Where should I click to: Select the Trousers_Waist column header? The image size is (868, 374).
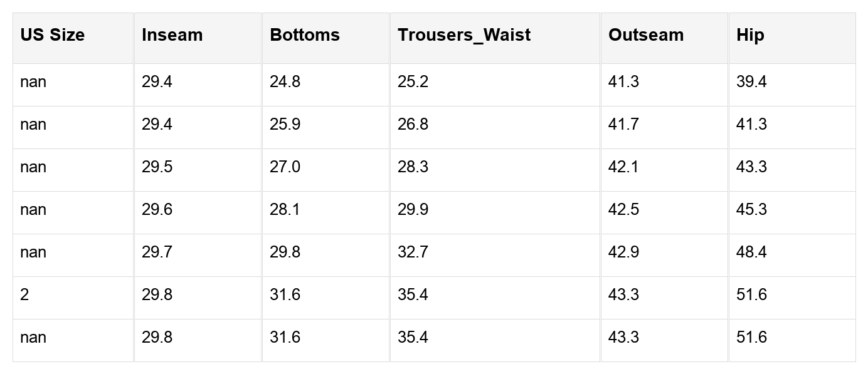(464, 35)
